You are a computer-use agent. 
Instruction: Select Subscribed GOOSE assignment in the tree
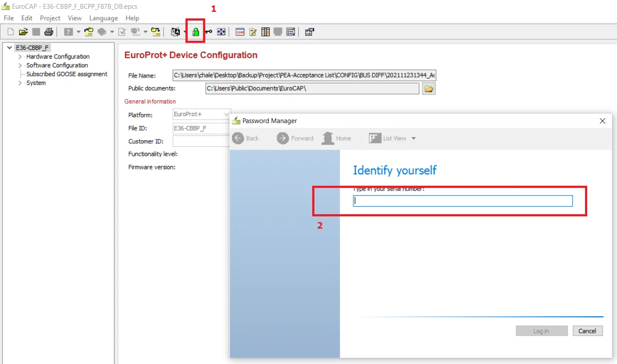pyautogui.click(x=67, y=74)
